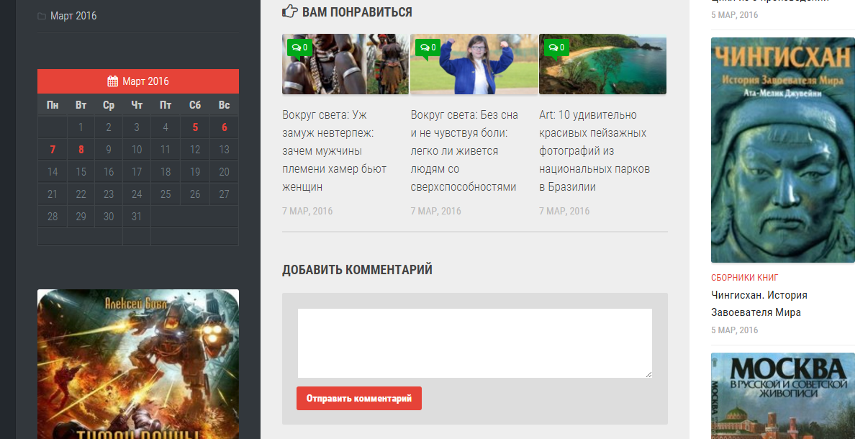This screenshot has height=439, width=868.
Task: Click the calendar day 31 cell
Action: point(137,217)
